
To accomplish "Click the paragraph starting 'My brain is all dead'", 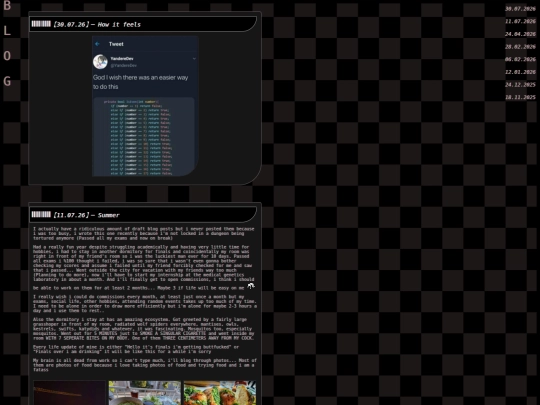I will pyautogui.click(x=145, y=365).
